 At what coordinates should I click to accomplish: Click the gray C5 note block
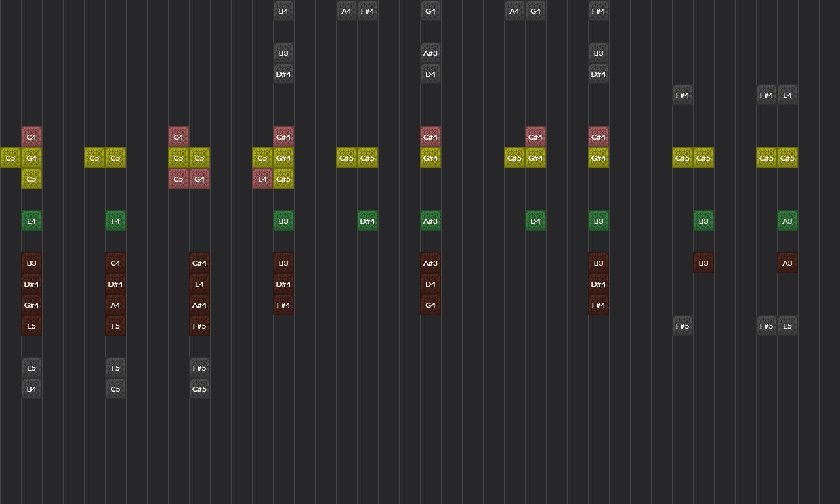coord(115,389)
